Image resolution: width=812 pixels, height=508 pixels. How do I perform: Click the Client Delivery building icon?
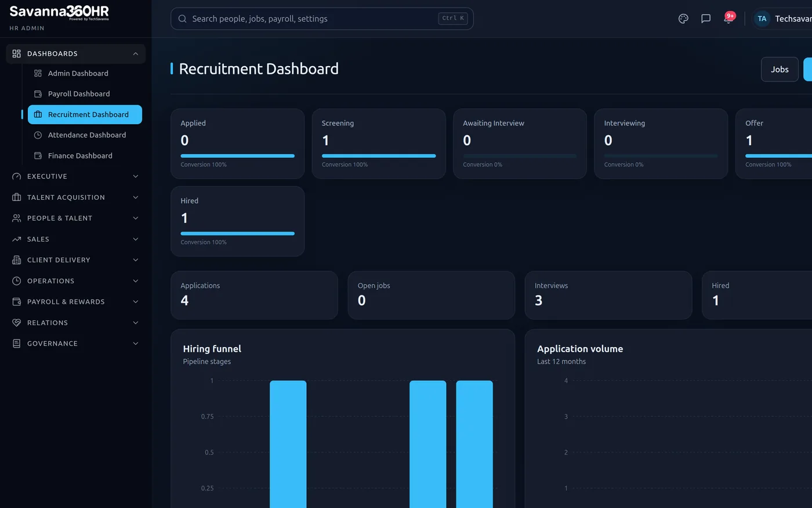16,260
